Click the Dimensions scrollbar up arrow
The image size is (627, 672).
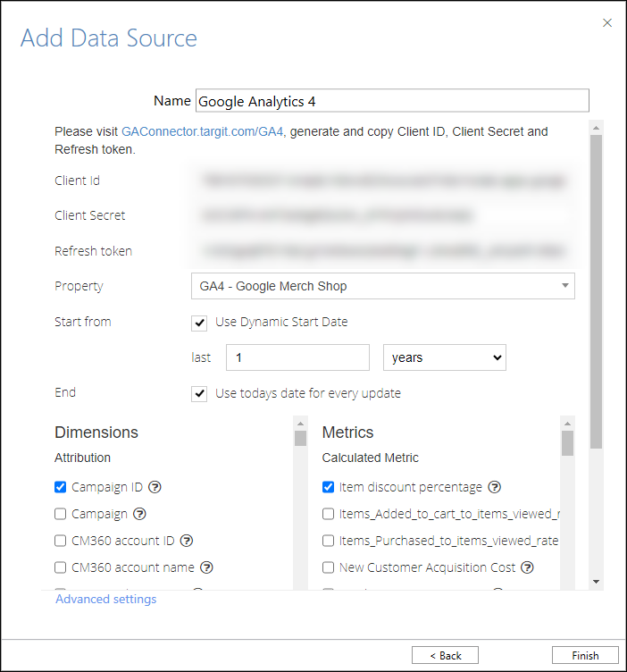pos(301,424)
